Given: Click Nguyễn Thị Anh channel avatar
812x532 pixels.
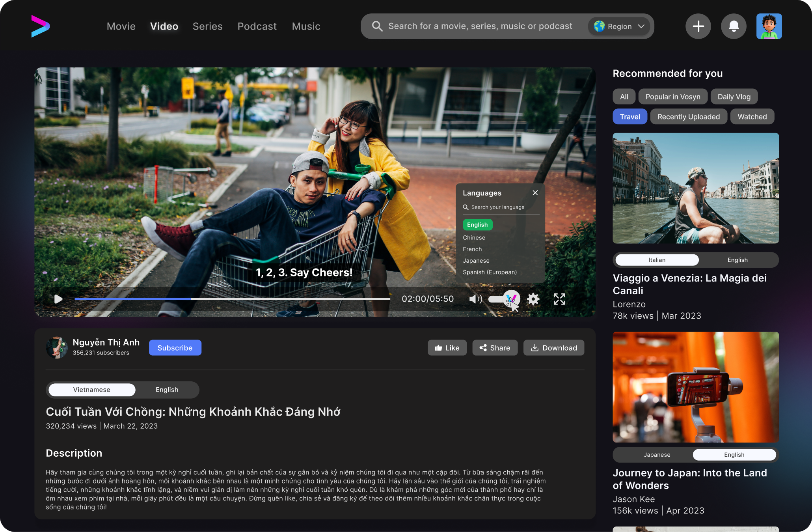Looking at the screenshot, I should click(x=57, y=347).
